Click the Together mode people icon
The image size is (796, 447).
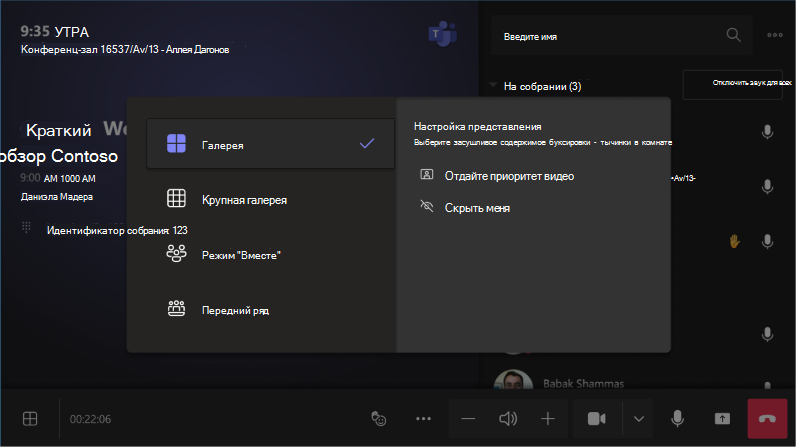pos(176,253)
